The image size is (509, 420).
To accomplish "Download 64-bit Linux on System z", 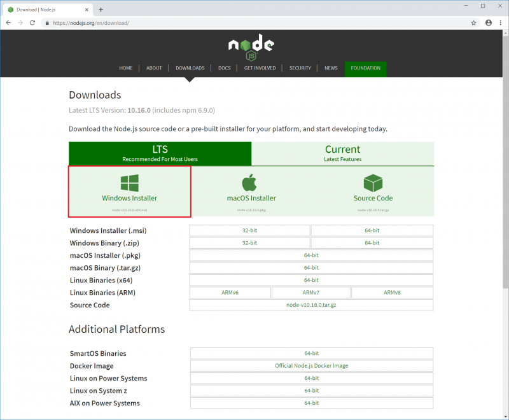I will coord(312,391).
